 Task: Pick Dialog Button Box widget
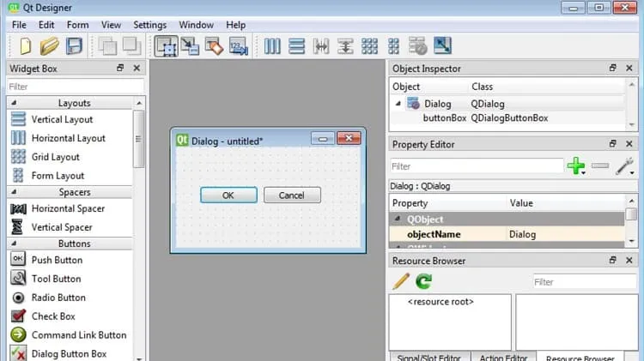(70, 353)
